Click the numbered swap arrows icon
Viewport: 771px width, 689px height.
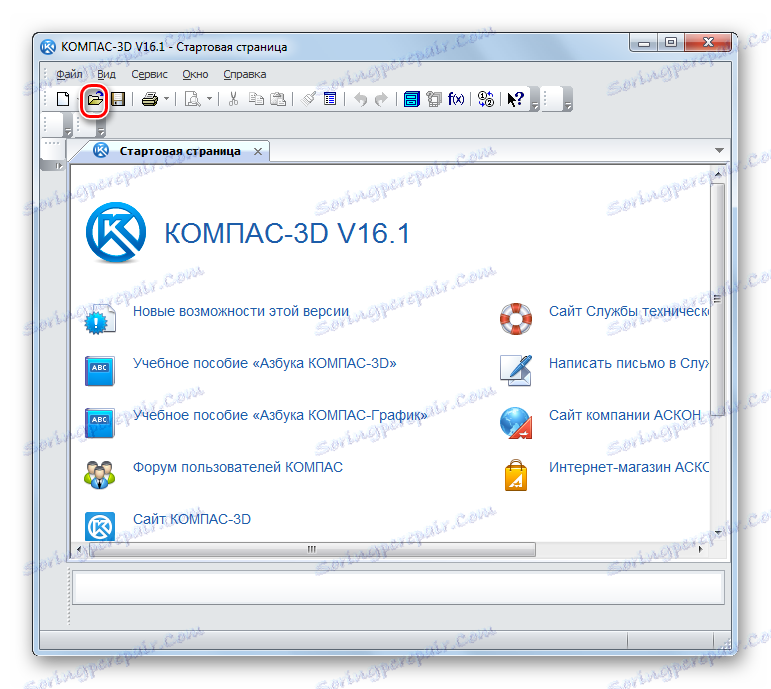coord(486,99)
